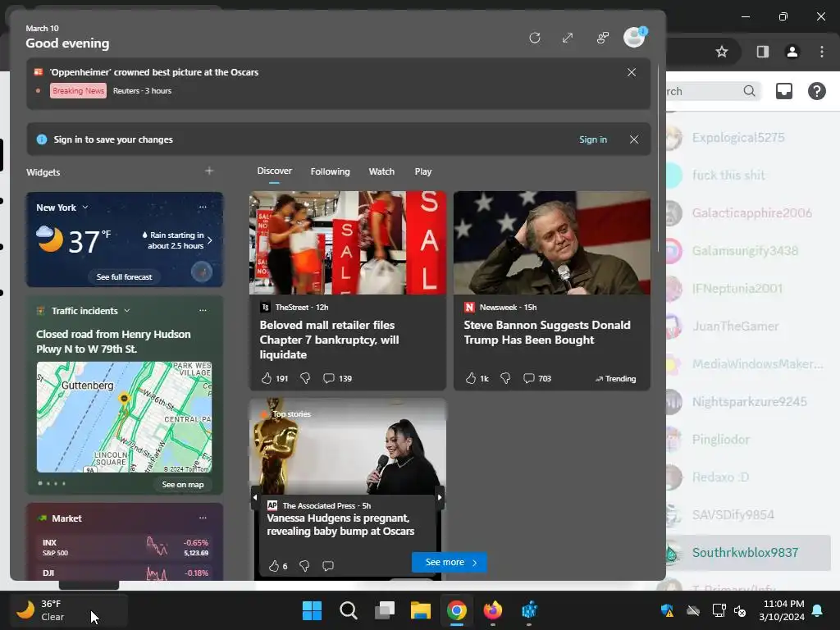840x630 pixels.
Task: Go to previous top story
Action: coord(254,497)
